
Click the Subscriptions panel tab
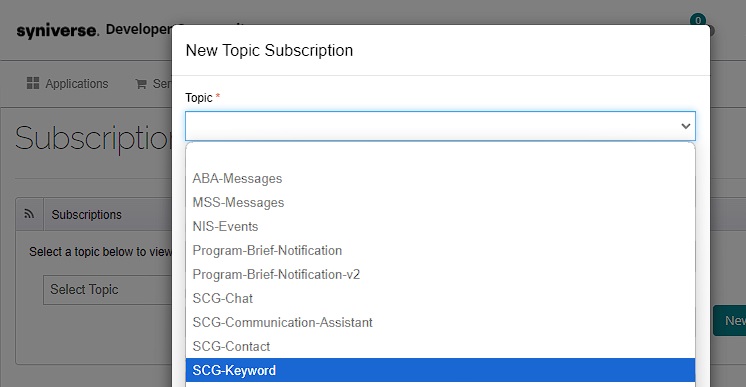coord(87,215)
